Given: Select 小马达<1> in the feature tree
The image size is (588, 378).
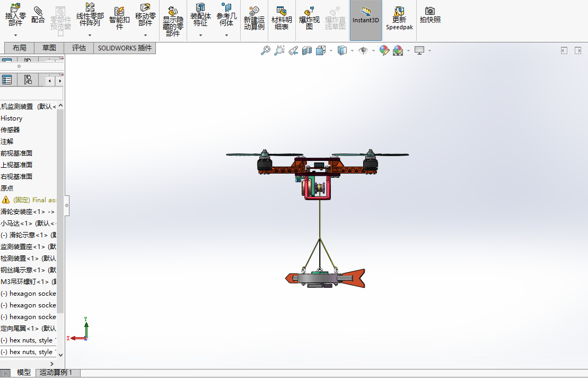Looking at the screenshot, I should tap(28, 224).
